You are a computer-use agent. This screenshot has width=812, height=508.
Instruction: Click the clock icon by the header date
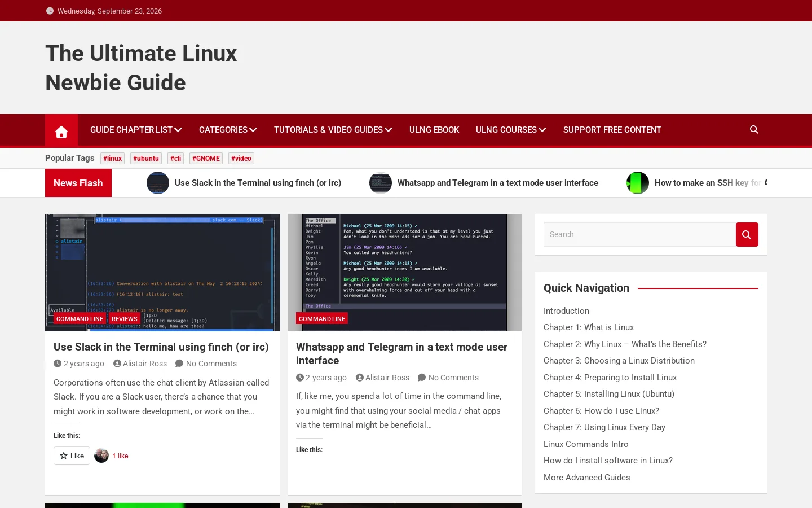coord(50,11)
